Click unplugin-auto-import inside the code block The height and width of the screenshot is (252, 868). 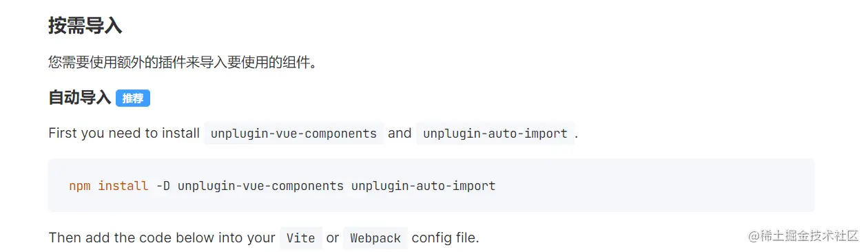point(423,186)
